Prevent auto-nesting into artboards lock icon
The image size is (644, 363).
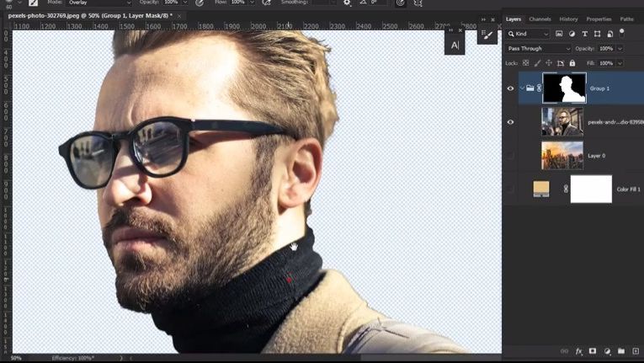click(561, 63)
